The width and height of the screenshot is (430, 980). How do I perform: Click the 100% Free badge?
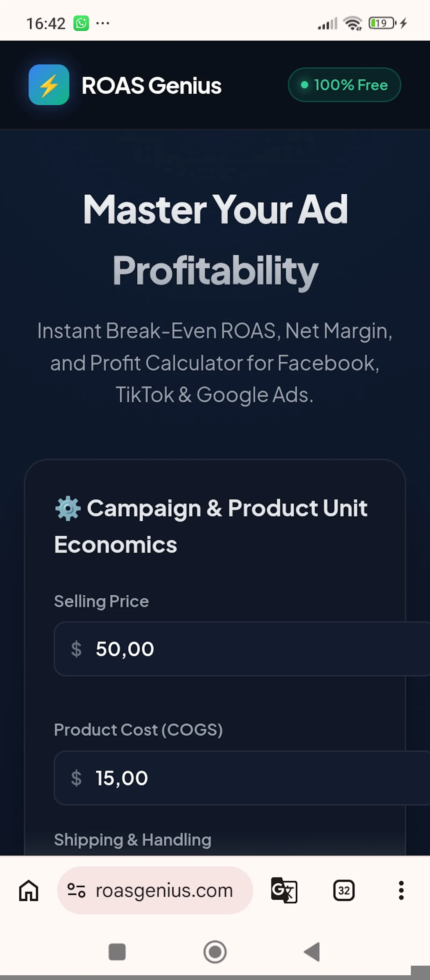click(345, 85)
